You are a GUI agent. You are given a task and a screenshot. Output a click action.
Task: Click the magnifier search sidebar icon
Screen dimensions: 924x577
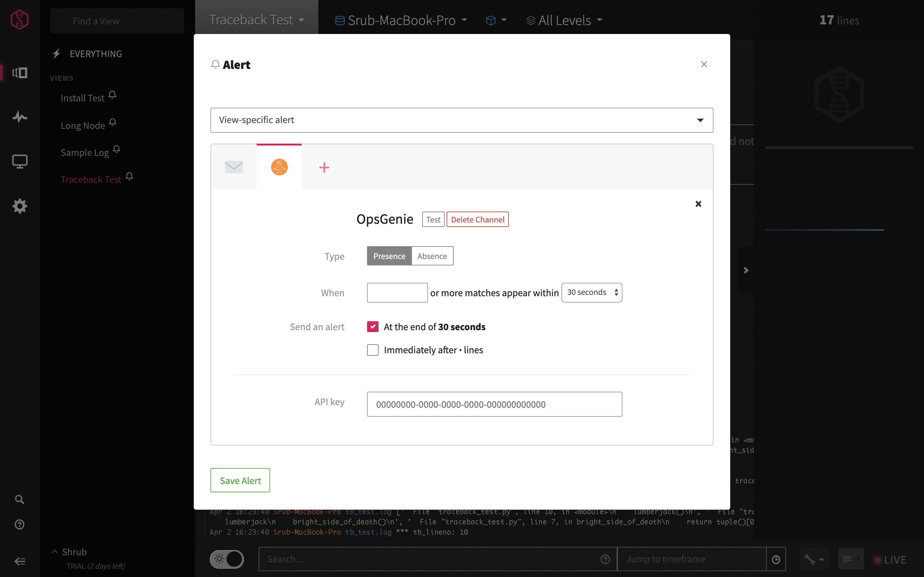[x=20, y=499]
